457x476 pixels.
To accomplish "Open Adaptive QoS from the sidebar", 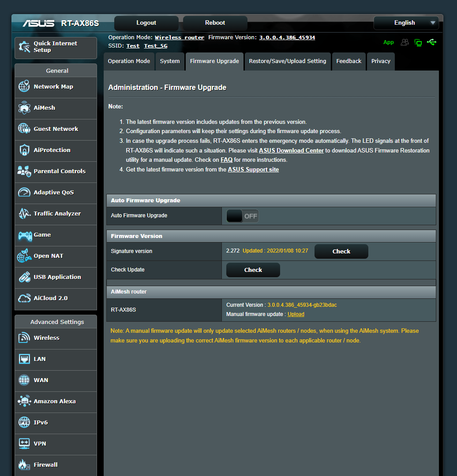I will point(24,192).
